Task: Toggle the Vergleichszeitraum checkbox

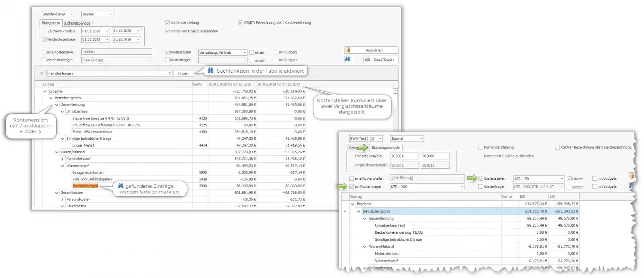Action: click(44, 39)
